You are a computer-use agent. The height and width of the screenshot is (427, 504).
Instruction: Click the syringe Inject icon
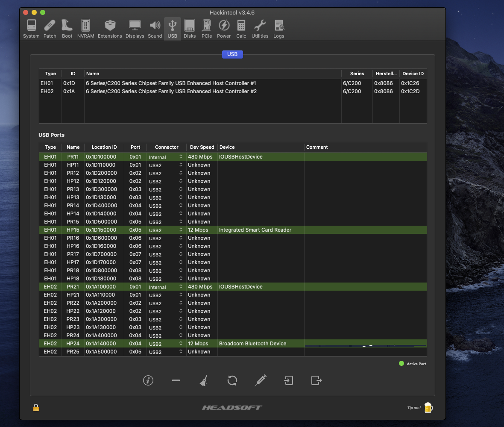(x=260, y=380)
